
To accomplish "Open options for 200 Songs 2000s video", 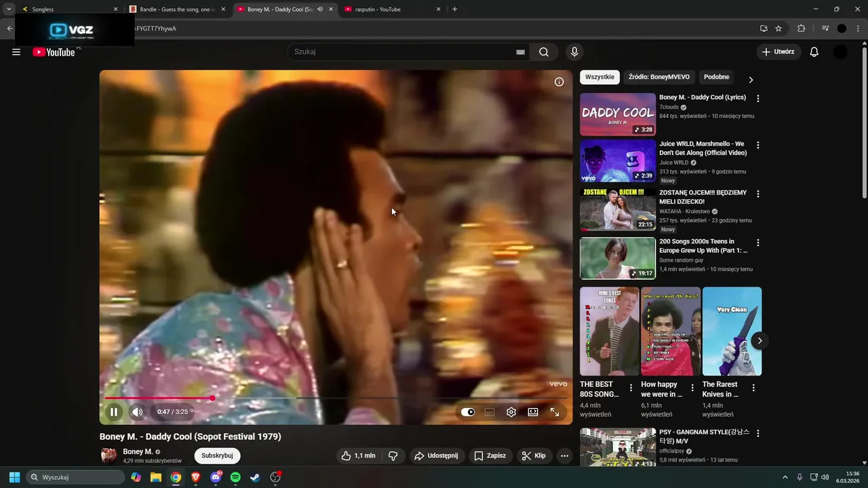I will pyautogui.click(x=758, y=243).
